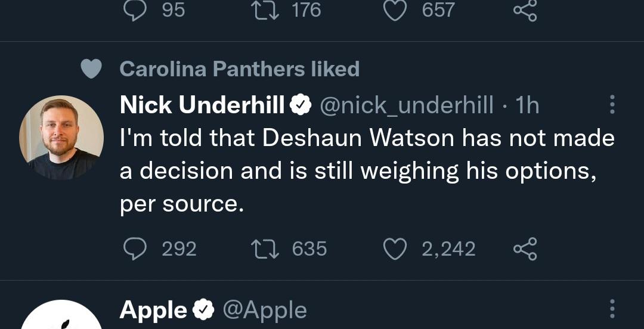Visit the @Apple handle
The width and height of the screenshot is (644, 329).
265,310
